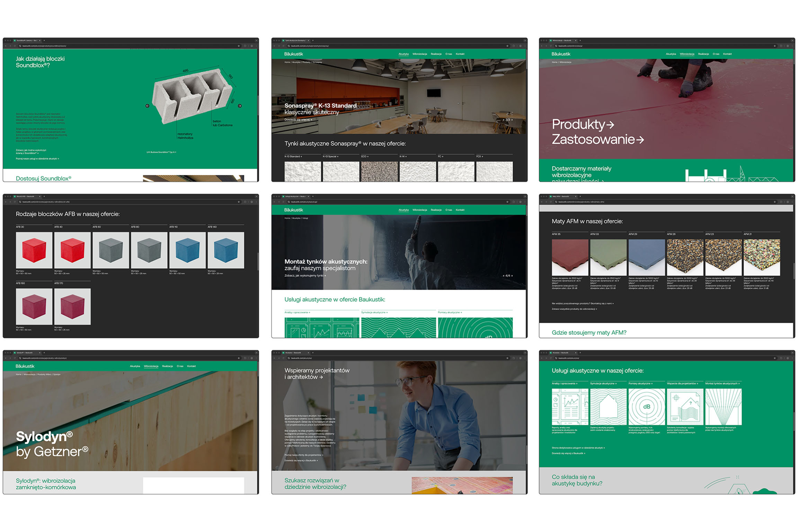Reload the Sylodyn browser window

(15, 358)
